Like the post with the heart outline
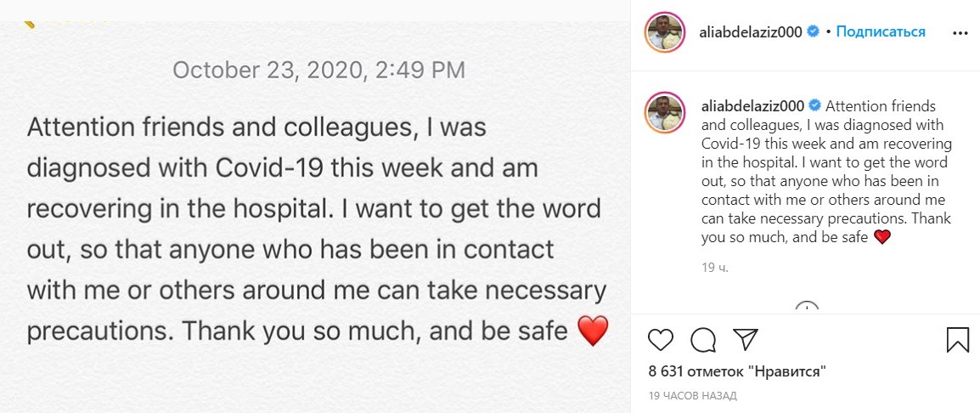This screenshot has width=980, height=413. point(661,340)
